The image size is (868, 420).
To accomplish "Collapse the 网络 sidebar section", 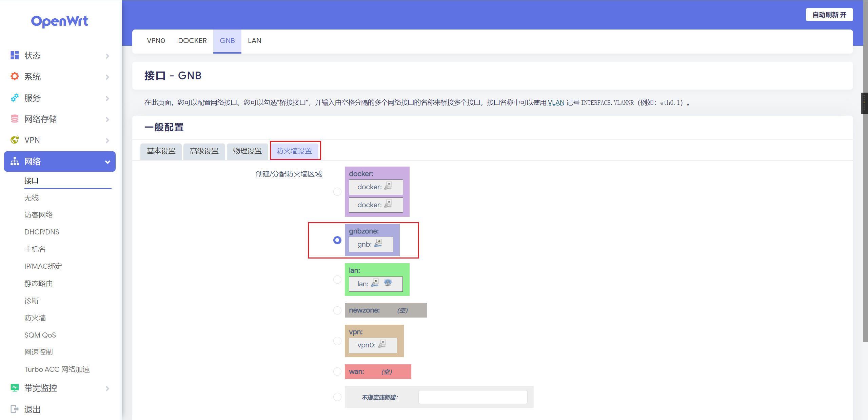I will [x=107, y=162].
